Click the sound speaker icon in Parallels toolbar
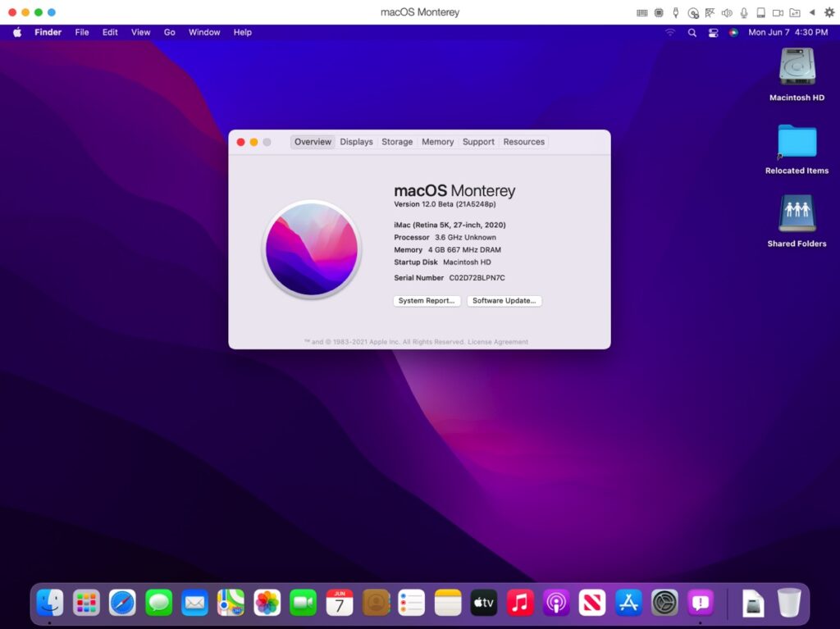840x629 pixels. point(727,12)
